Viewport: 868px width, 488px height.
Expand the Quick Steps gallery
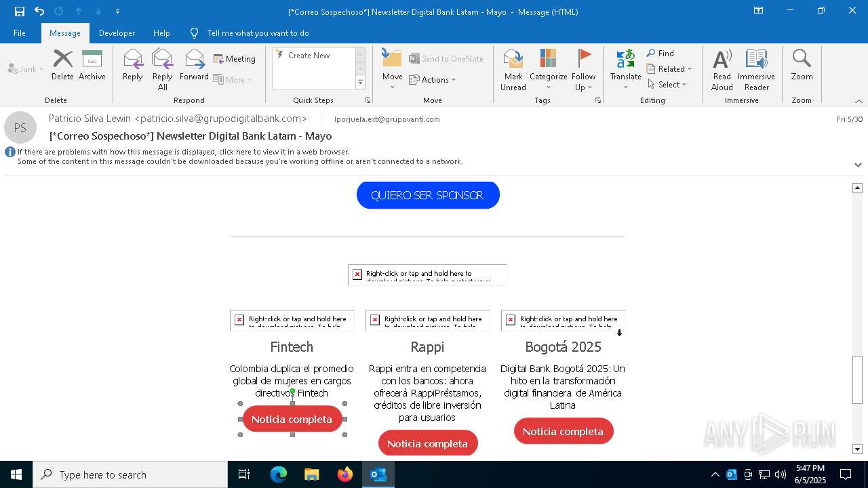pyautogui.click(x=360, y=83)
